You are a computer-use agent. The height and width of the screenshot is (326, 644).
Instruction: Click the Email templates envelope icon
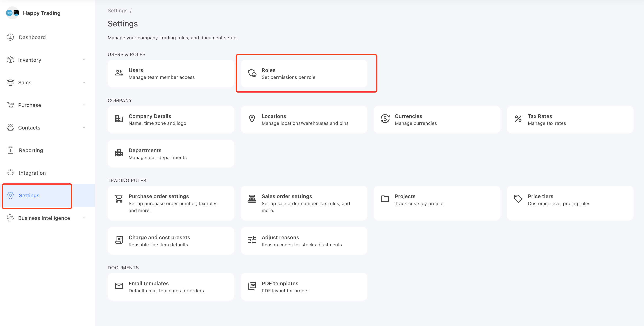[x=119, y=286]
